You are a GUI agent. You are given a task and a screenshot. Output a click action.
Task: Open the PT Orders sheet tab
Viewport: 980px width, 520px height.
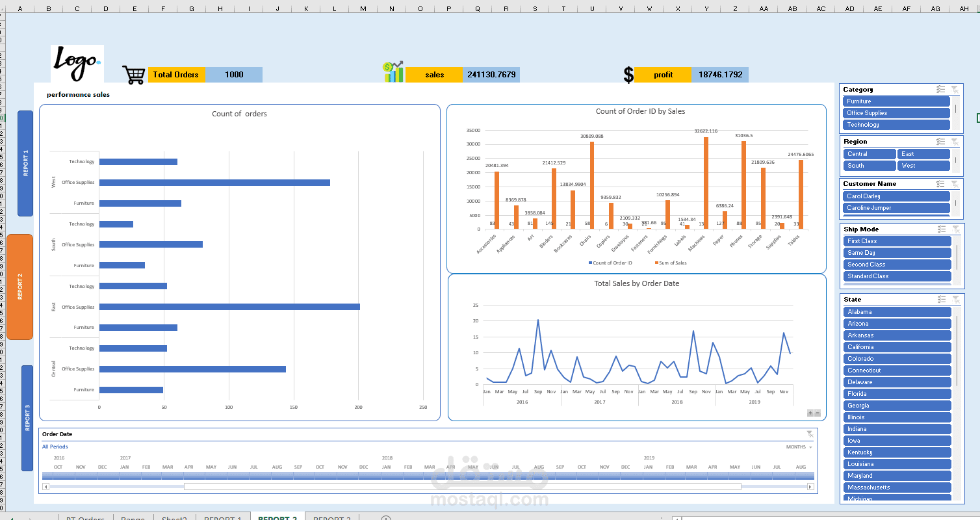click(85, 518)
